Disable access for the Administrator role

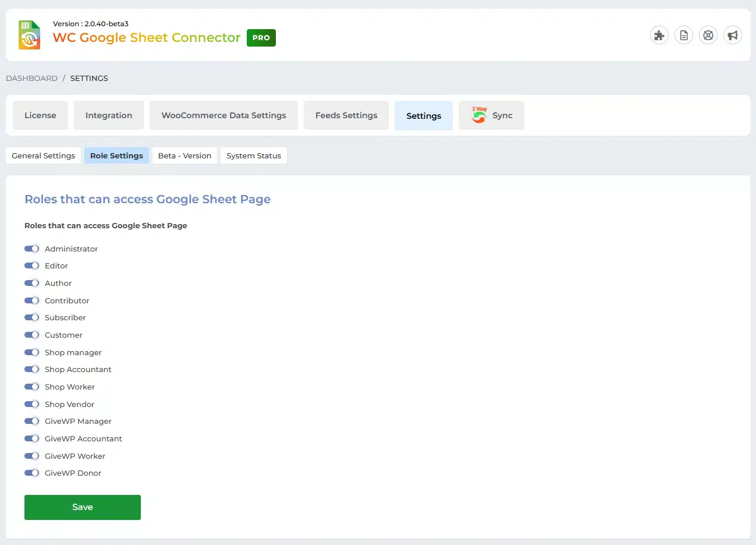coord(31,249)
